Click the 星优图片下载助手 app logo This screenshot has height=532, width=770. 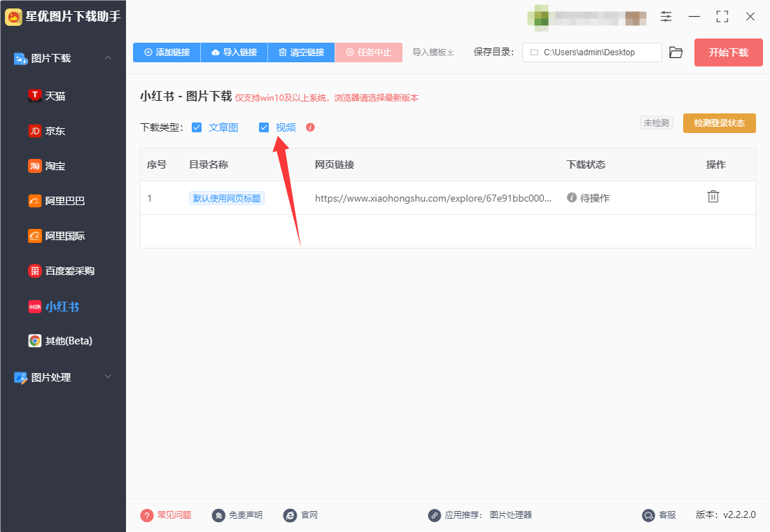click(13, 17)
